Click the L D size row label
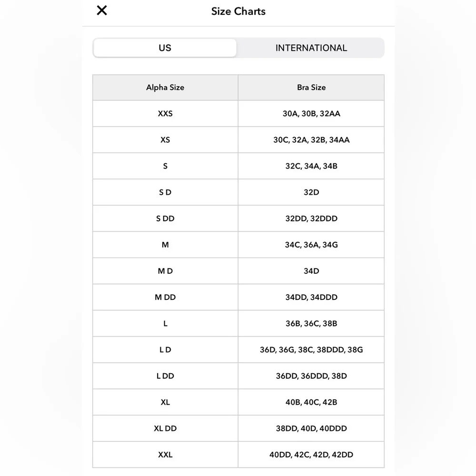 pos(165,350)
